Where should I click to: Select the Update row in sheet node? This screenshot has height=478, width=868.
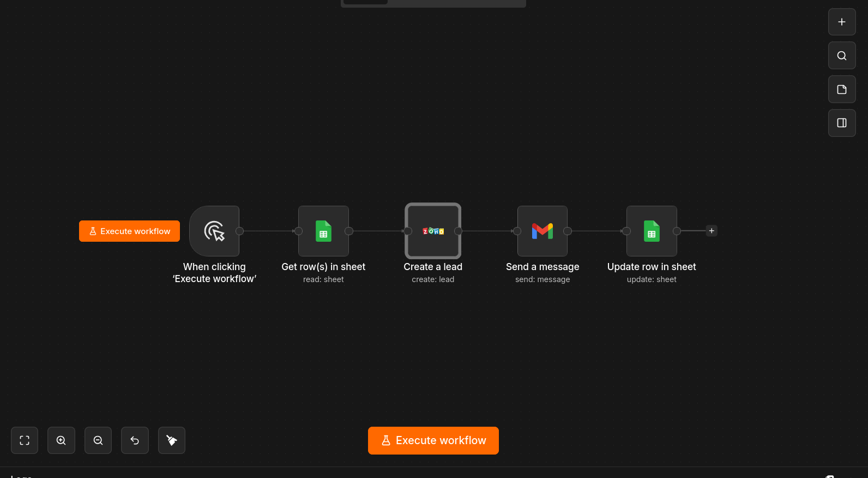tap(652, 231)
